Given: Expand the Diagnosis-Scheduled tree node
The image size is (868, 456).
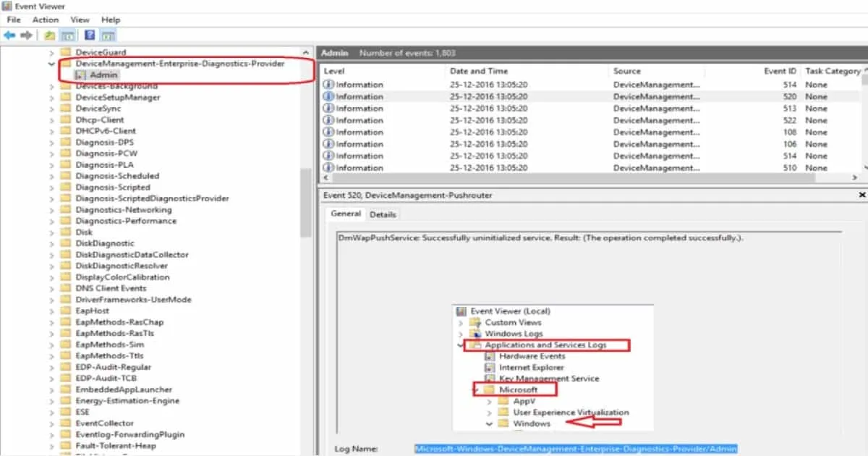Looking at the screenshot, I should [51, 176].
